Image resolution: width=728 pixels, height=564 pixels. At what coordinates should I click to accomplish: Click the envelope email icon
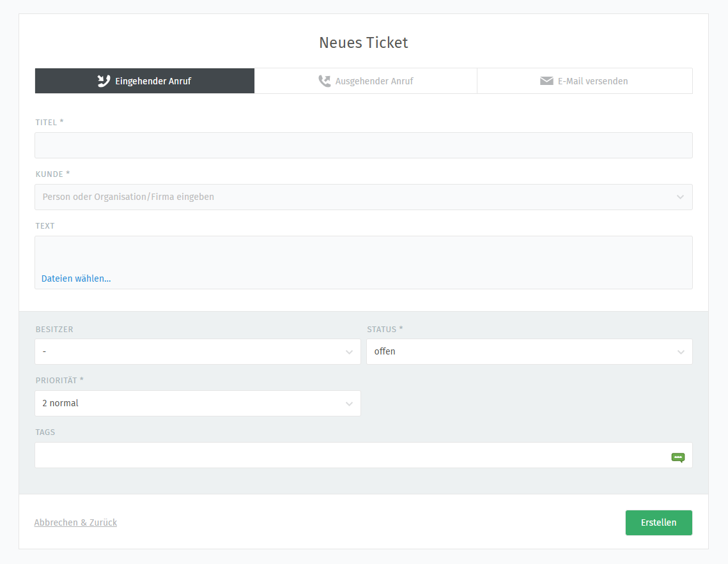coord(546,80)
